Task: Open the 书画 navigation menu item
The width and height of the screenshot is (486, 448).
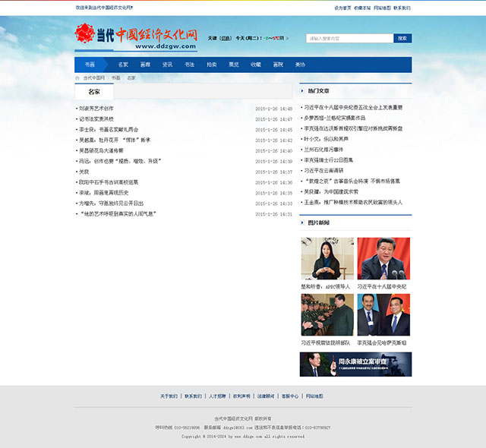Action: (x=90, y=65)
